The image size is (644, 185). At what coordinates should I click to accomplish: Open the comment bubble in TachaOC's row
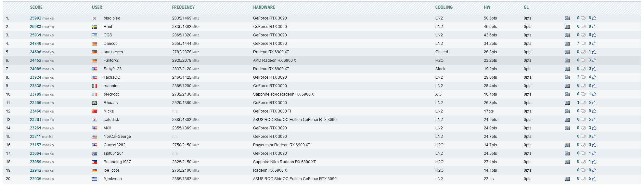tap(583, 77)
